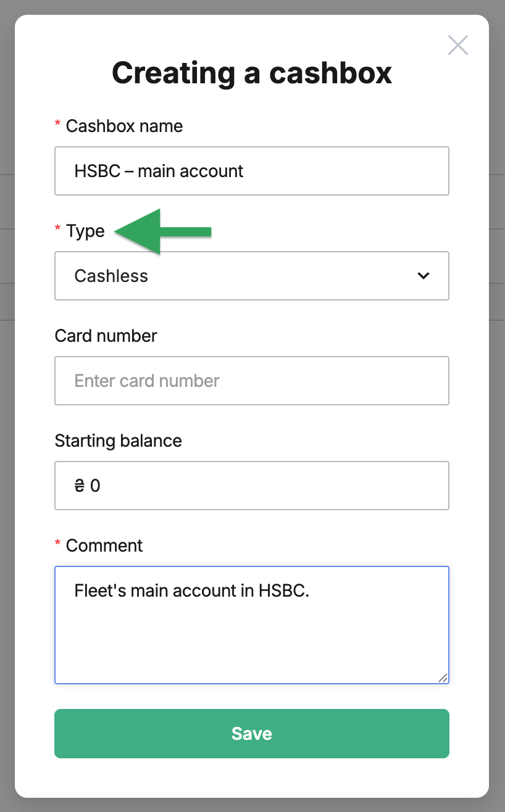This screenshot has width=505, height=812.
Task: Grab the Comment textarea resize handle
Action: pos(443,677)
